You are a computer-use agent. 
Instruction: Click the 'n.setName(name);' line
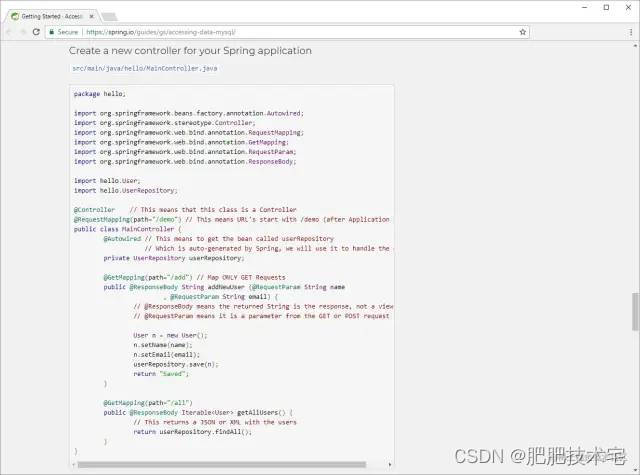[162, 345]
